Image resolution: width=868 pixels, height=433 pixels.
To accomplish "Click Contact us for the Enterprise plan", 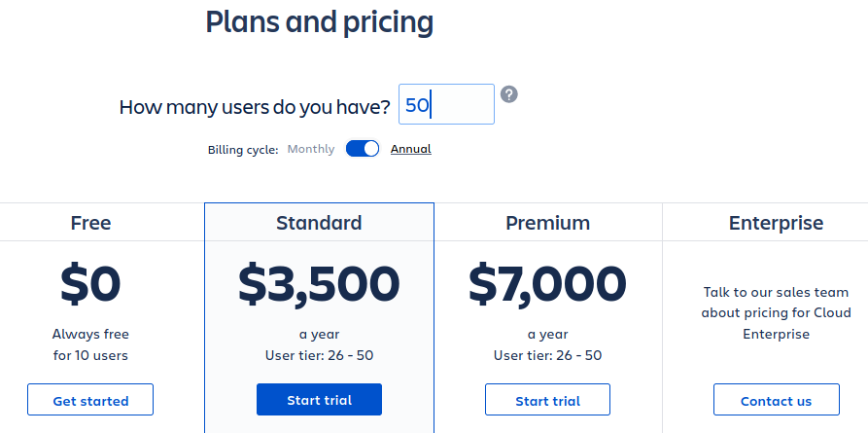I will pos(776,400).
